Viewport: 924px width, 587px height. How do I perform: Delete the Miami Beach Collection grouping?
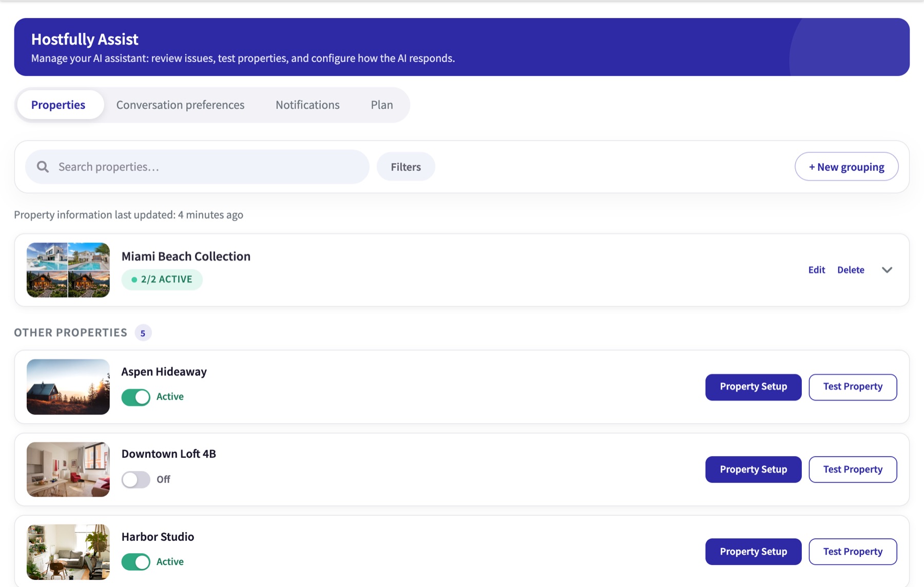pyautogui.click(x=851, y=270)
